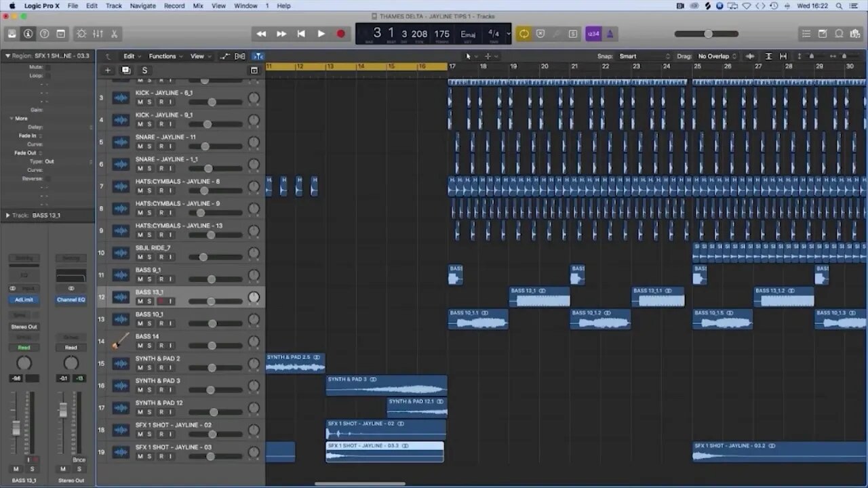
Task: Click the horizontal auto zoom button
Action: (x=783, y=56)
